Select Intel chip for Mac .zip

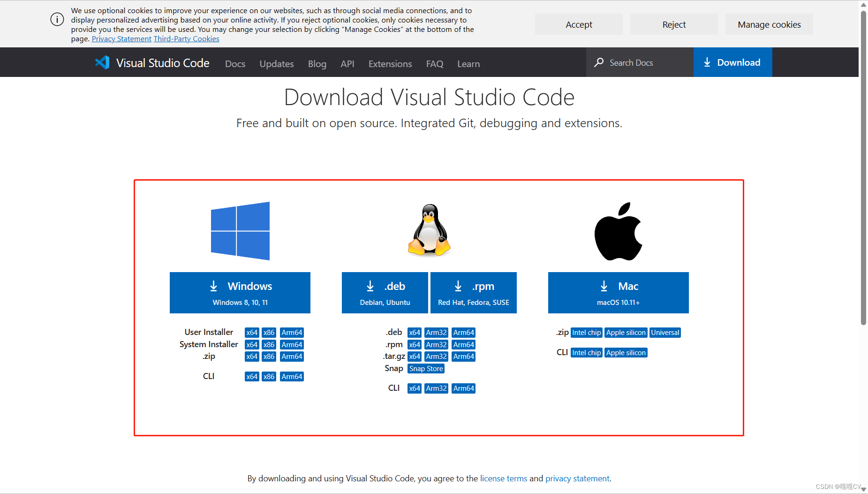[x=587, y=333]
